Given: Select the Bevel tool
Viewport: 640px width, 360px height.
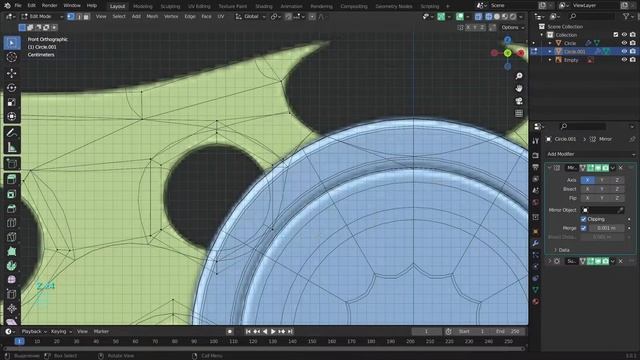Looking at the screenshot, I should [12, 208].
